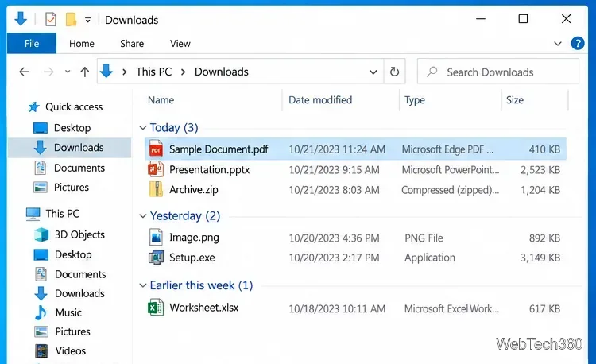Click the Pictures icon under Quick access
596x364 pixels.
pyautogui.click(x=41, y=188)
